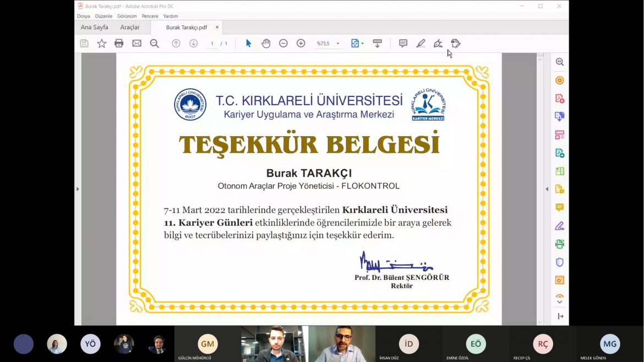The width and height of the screenshot is (644, 362).
Task: Switch to Araçlar tab
Action: 130,27
